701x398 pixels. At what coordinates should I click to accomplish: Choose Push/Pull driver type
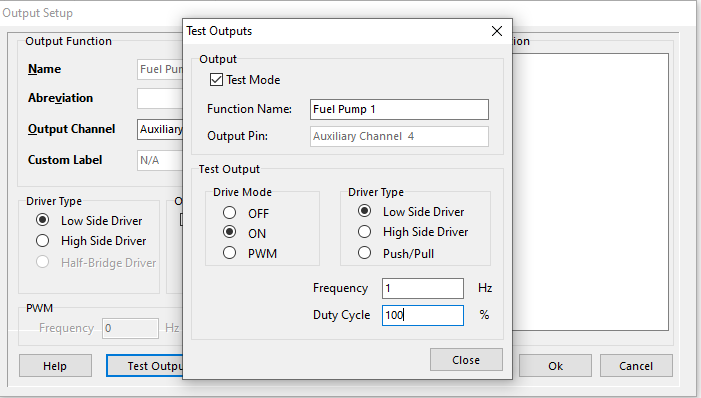tap(365, 253)
